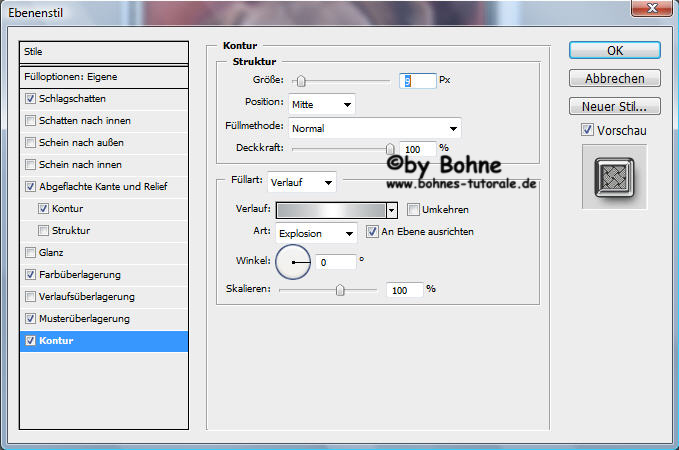Click the Winkel angle input field
Viewport: 679px width, 450px height.
pyautogui.click(x=335, y=262)
